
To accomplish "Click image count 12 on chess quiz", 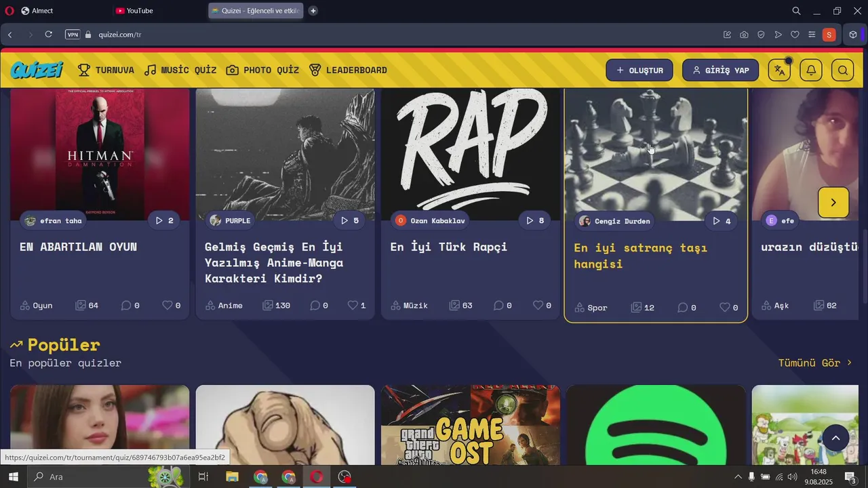I will [643, 308].
